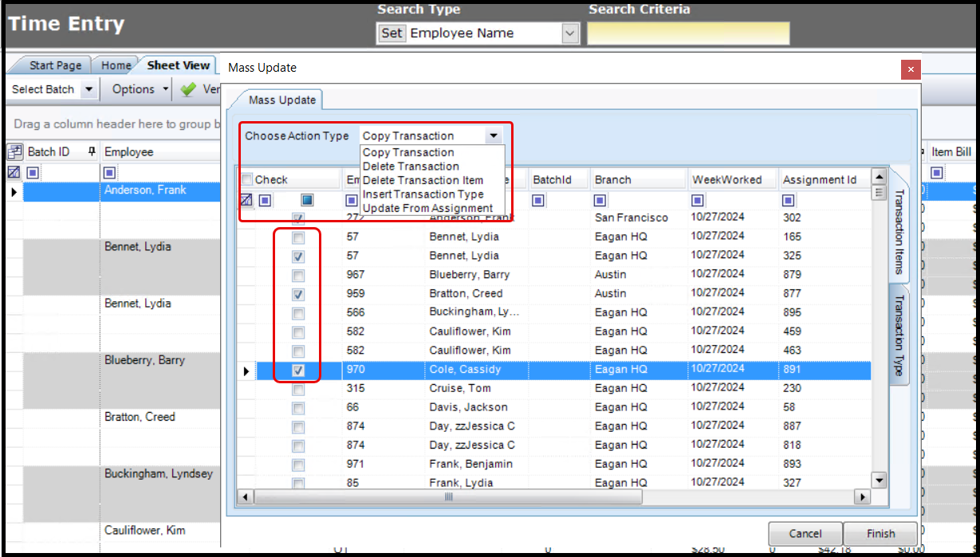
Task: Click the filter icon under Assignment Id column
Action: (x=789, y=200)
